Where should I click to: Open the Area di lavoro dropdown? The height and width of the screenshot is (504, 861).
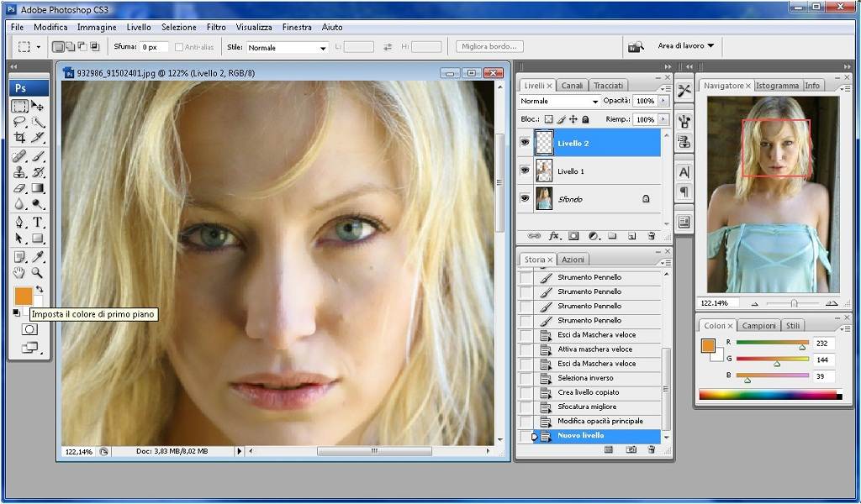pyautogui.click(x=685, y=46)
